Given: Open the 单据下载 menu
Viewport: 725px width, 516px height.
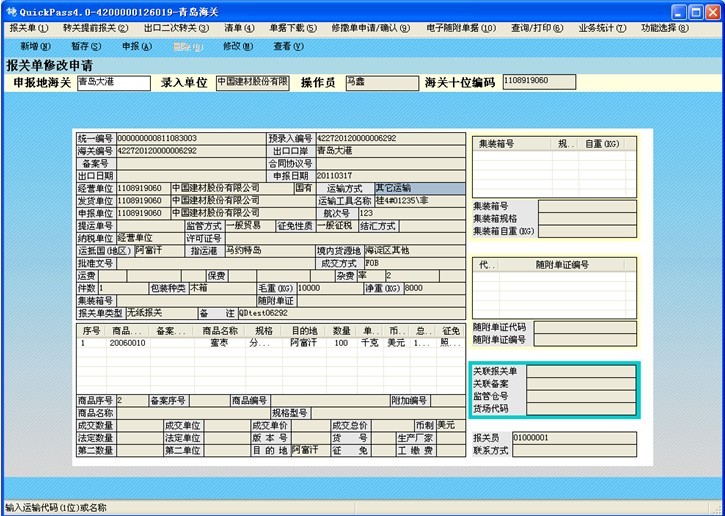Looking at the screenshot, I should 292,28.
